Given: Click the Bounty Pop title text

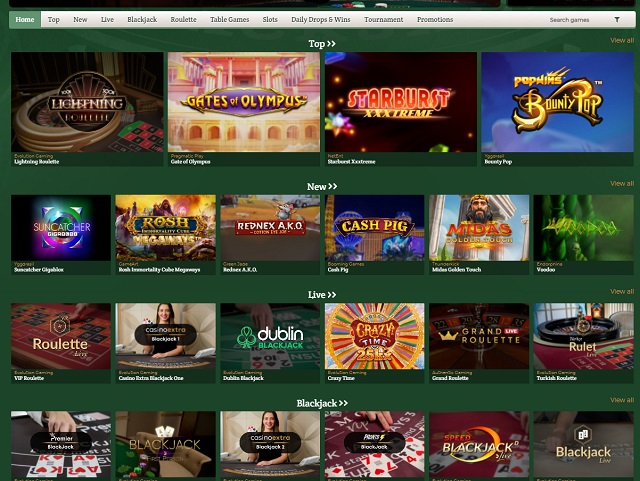Looking at the screenshot, I should pyautogui.click(x=498, y=162).
